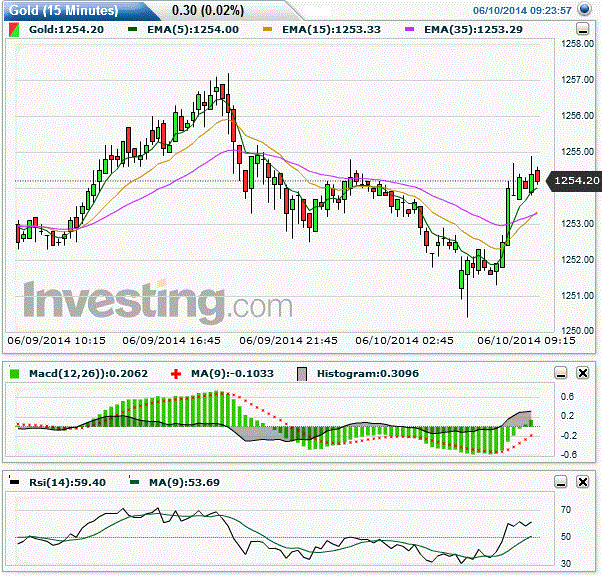Click the orange EMA(15) legend swatch
This screenshot has width=602, height=576.
pos(268,29)
